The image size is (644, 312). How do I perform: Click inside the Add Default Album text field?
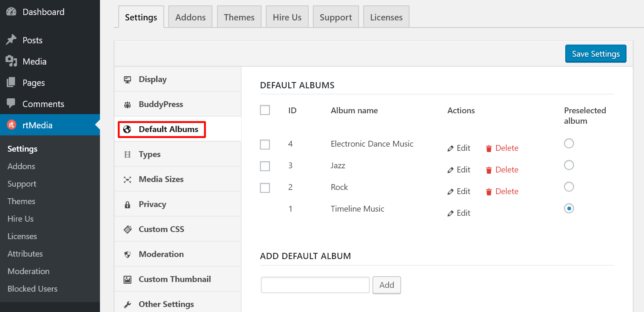pos(315,285)
